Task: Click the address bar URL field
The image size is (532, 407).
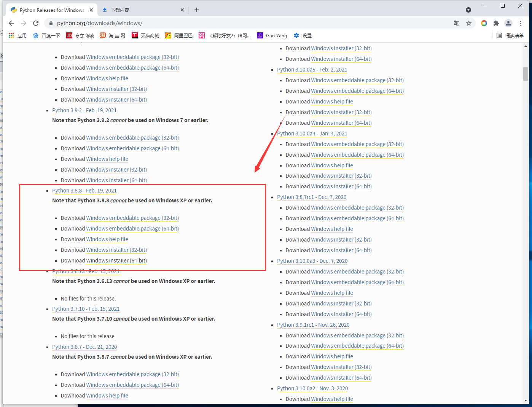Action: pyautogui.click(x=228, y=23)
